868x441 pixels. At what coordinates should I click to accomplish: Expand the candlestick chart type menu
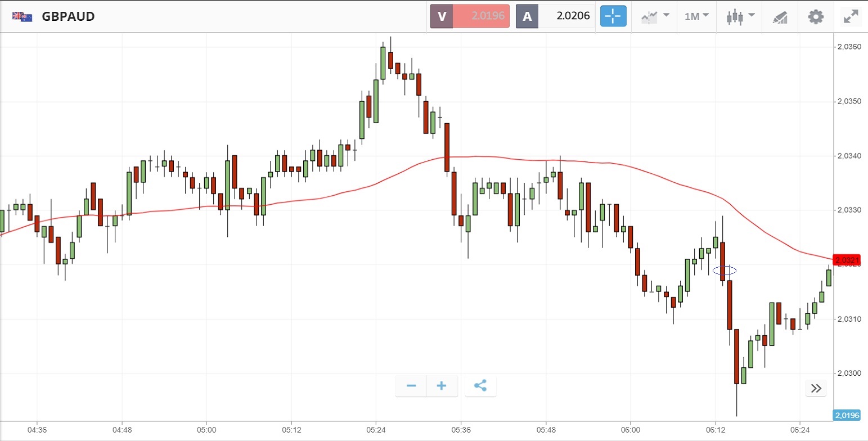[740, 16]
